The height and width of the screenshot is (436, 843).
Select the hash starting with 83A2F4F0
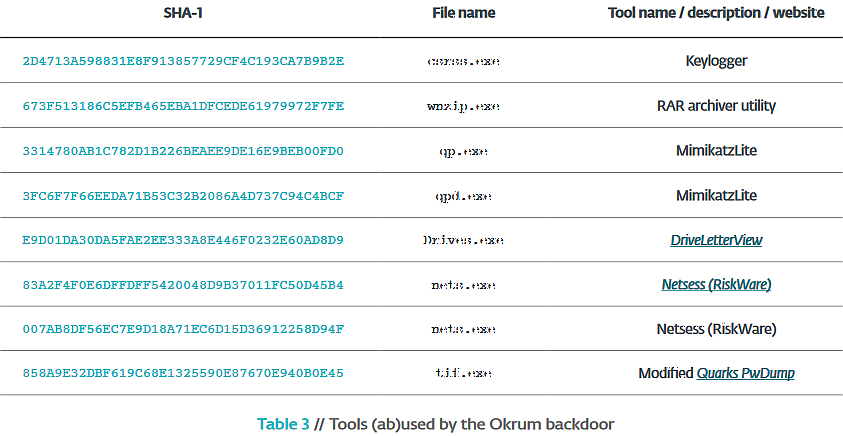point(183,285)
